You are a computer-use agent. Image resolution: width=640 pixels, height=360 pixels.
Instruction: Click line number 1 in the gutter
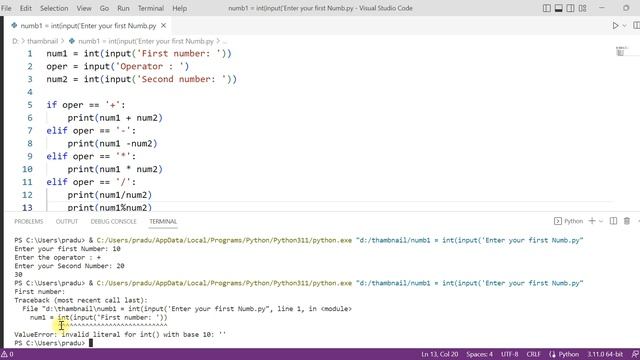coord(29,53)
